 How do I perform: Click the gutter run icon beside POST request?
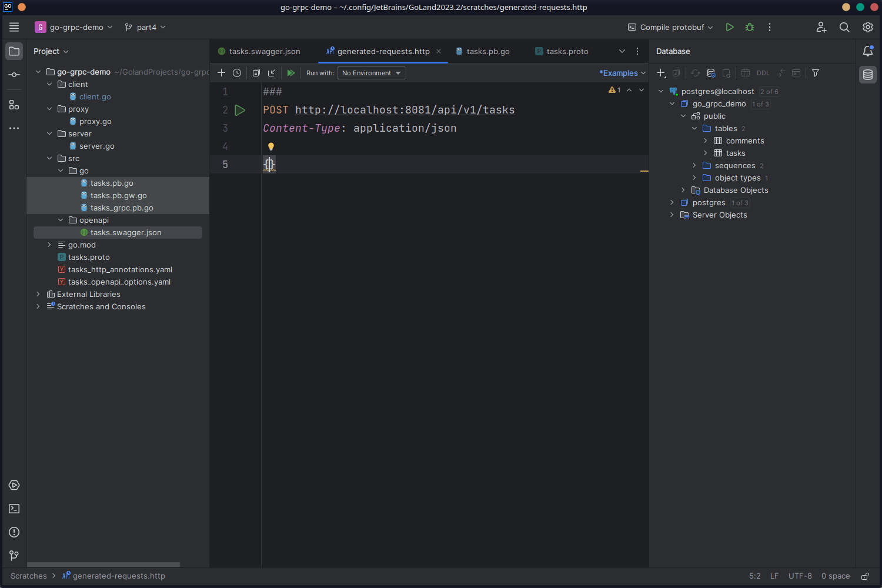pyautogui.click(x=240, y=110)
